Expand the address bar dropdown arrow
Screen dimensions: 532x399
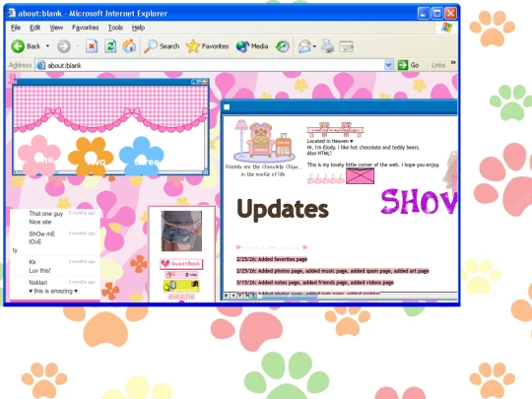(x=388, y=65)
